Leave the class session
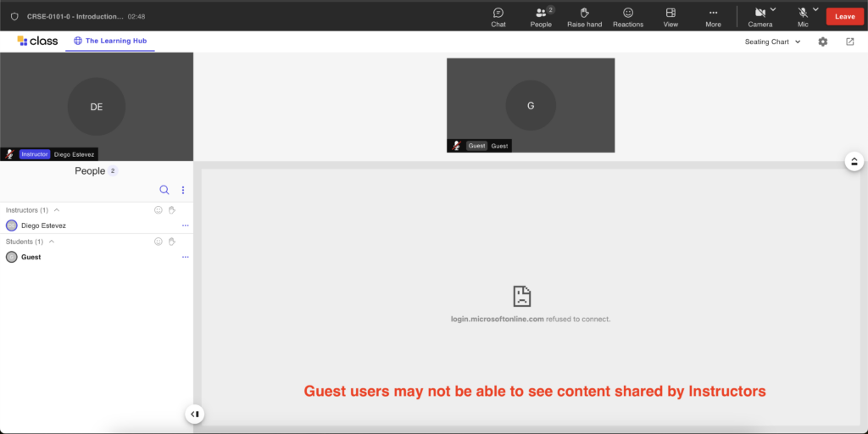The height and width of the screenshot is (434, 868). click(844, 16)
